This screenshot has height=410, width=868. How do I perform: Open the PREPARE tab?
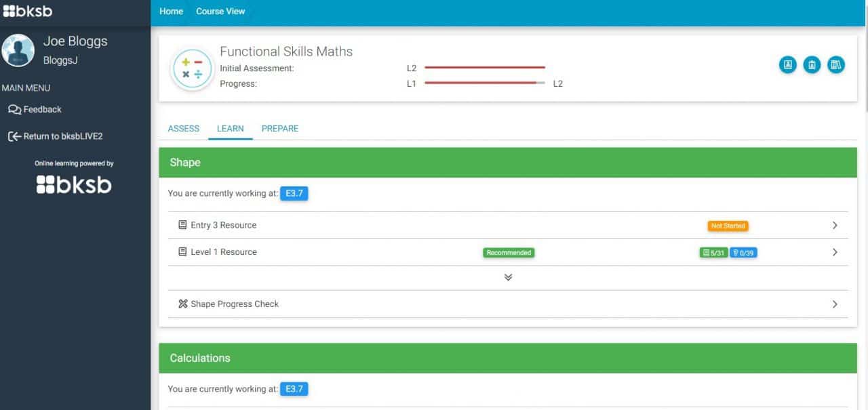[x=280, y=128]
